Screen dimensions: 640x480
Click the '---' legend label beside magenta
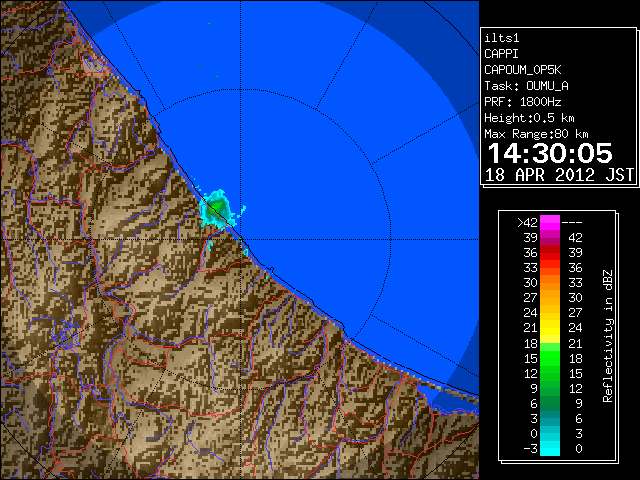click(x=572, y=223)
